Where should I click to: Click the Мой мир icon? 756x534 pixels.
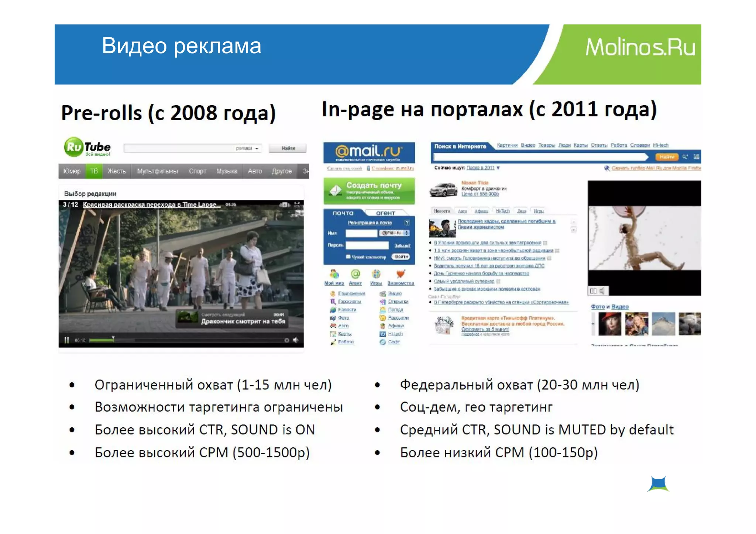pyautogui.click(x=334, y=274)
